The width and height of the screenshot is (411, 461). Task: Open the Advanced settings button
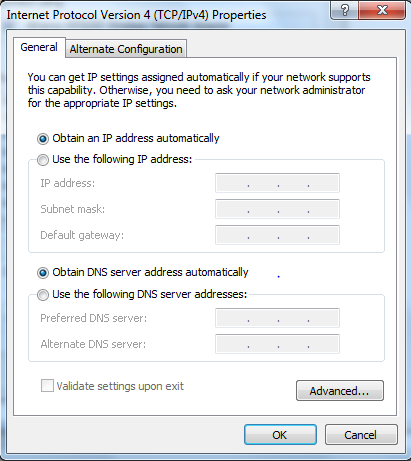pos(340,390)
